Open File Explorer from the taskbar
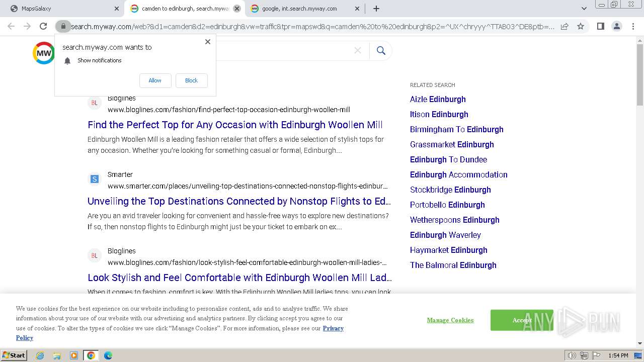644x362 pixels. (x=57, y=355)
